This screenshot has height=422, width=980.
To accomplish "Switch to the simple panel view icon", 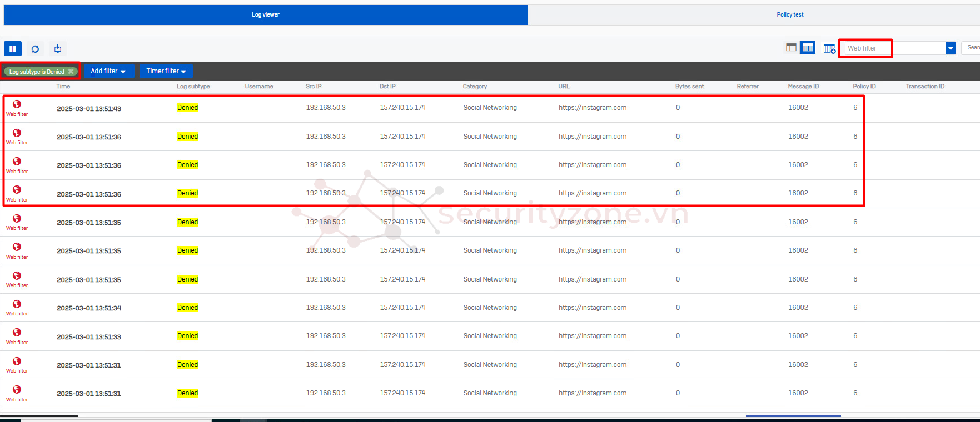I will click(x=791, y=48).
